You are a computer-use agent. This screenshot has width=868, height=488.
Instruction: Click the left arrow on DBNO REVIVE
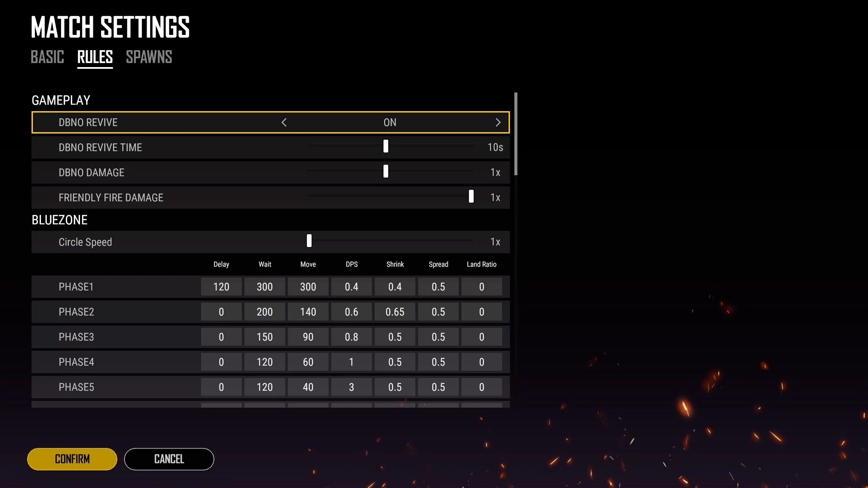pos(283,123)
